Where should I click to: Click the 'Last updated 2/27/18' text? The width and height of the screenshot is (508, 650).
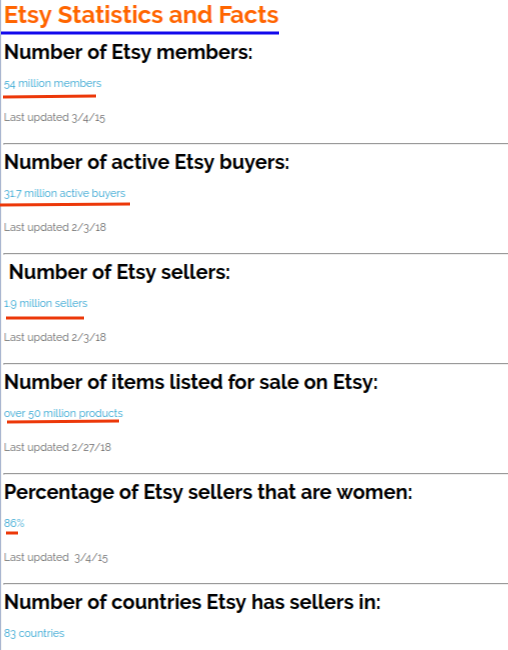click(x=58, y=447)
